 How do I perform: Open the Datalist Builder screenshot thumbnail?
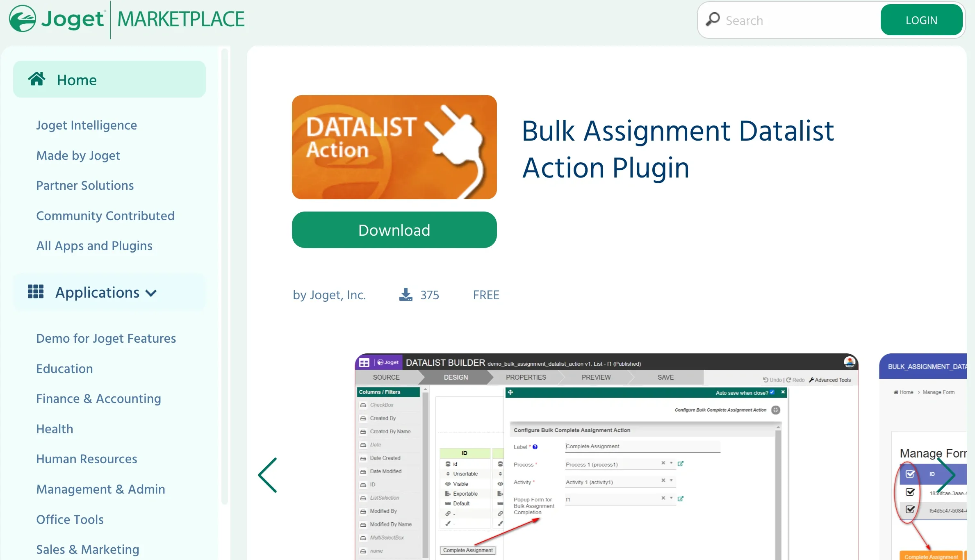[x=606, y=456]
